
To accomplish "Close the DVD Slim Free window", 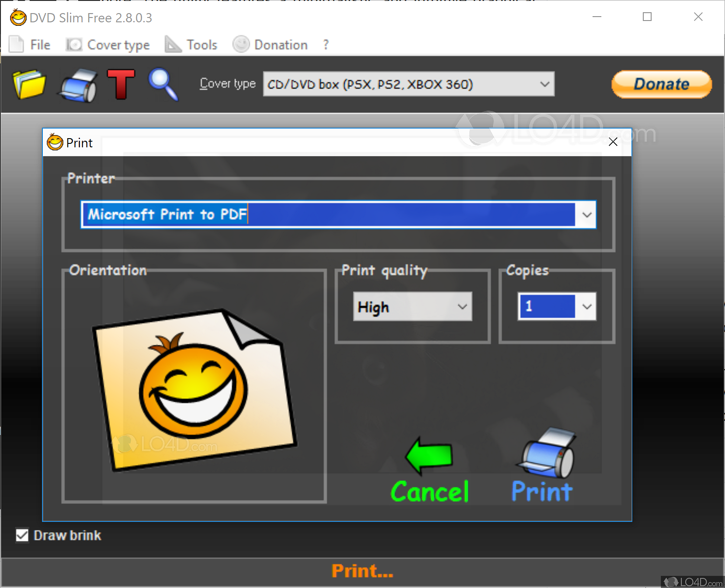I will [698, 17].
